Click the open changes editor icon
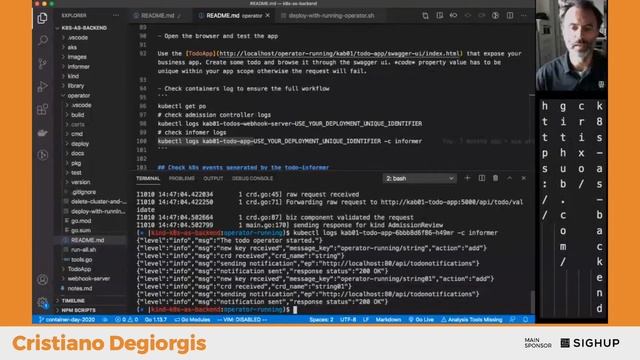Screen dimensions: 640x360 pos(425,16)
